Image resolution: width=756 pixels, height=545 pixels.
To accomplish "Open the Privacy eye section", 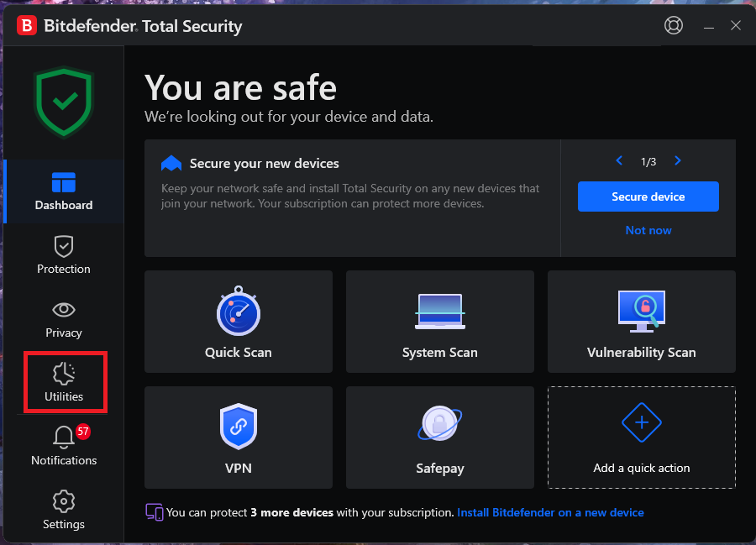I will 64,319.
